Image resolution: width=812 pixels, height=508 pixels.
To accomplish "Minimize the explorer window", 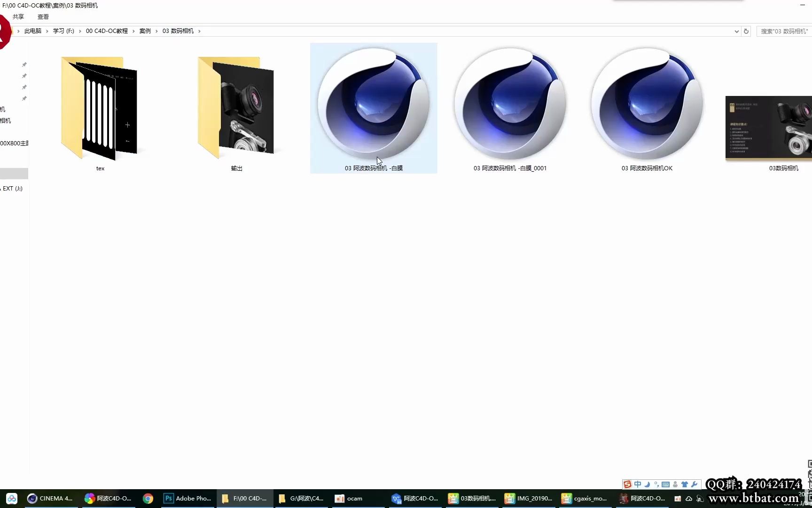I will (x=802, y=5).
